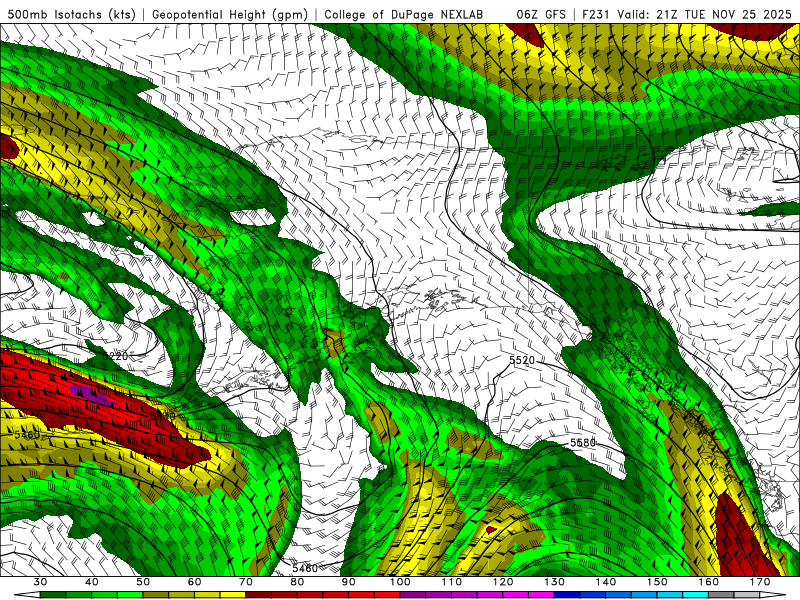Click the dark blue swatch right of 130
Image resolution: width=800 pixels, height=600 pixels.
[x=567, y=595]
